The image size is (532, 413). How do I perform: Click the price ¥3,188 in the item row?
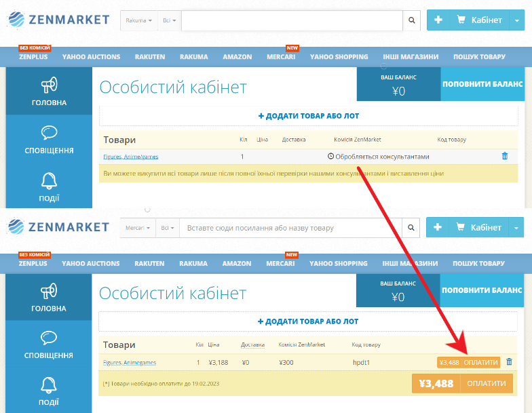(218, 362)
